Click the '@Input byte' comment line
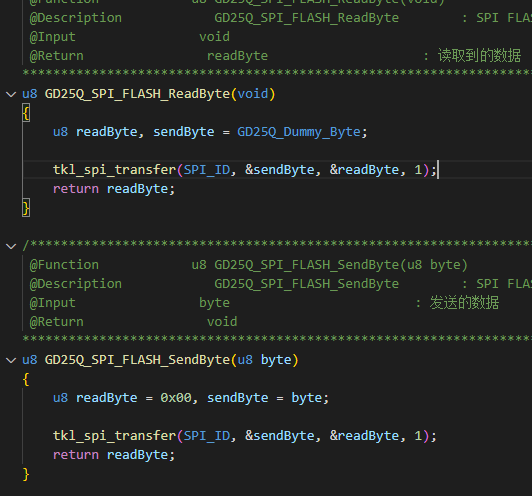The width and height of the screenshot is (532, 496). click(265, 303)
